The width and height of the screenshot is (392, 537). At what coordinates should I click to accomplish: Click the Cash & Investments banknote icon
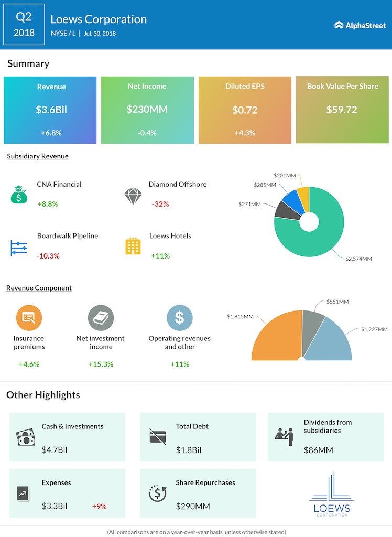[x=26, y=437]
